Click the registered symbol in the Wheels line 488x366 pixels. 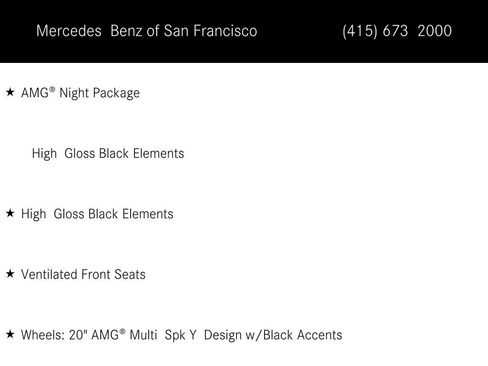(x=122, y=331)
